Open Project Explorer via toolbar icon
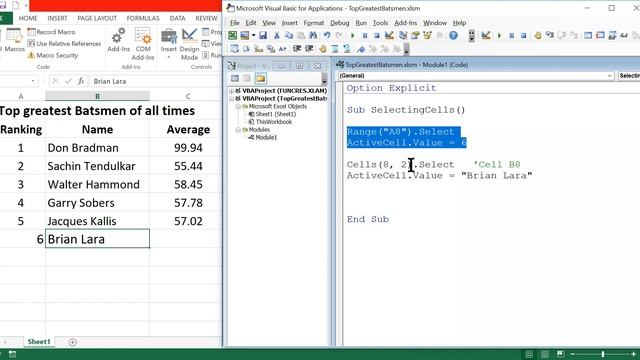640x360 pixels. point(403,36)
